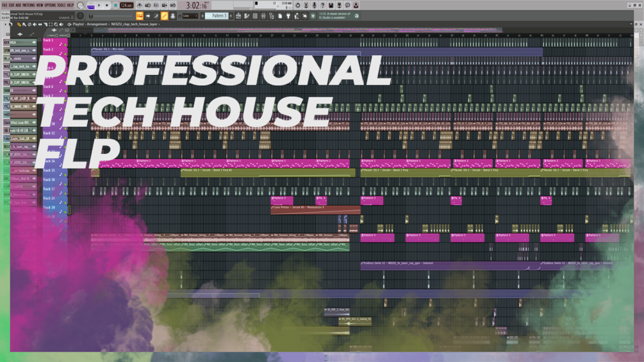The width and height of the screenshot is (644, 362).
Task: Open the TOOLS menu
Action: coord(62,5)
